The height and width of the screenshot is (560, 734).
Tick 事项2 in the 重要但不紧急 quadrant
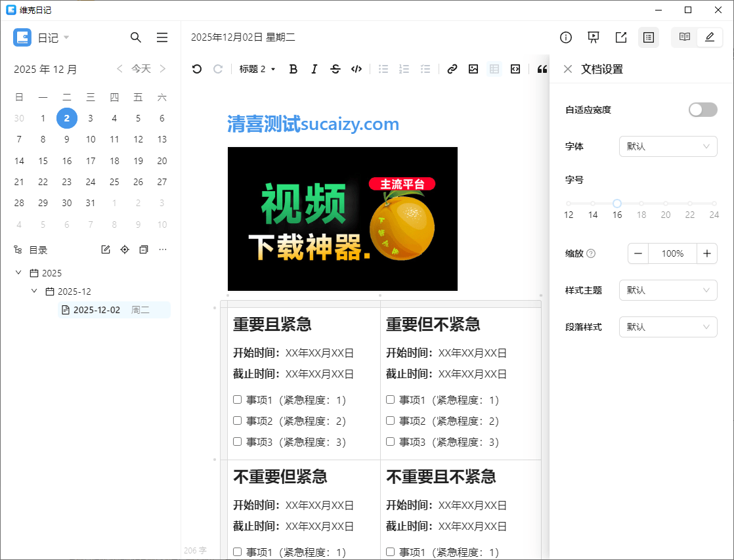pyautogui.click(x=390, y=420)
